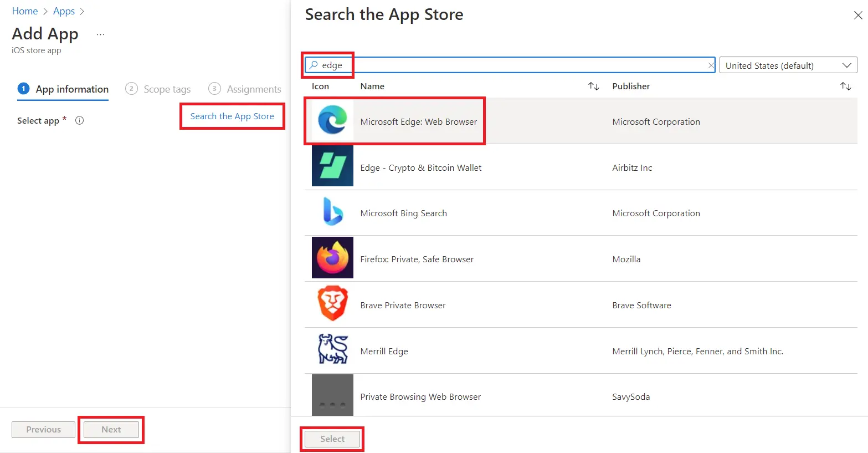Sort results by the Name column arrows

[593, 86]
